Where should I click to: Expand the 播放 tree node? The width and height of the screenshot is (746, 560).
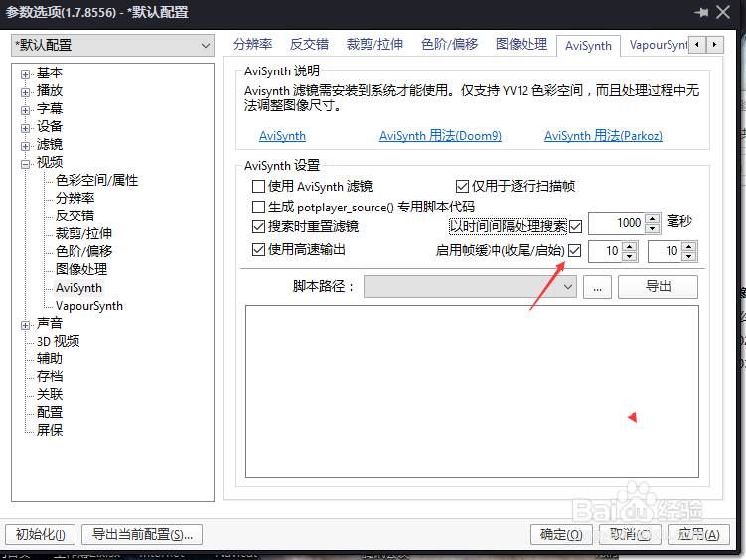point(25,92)
